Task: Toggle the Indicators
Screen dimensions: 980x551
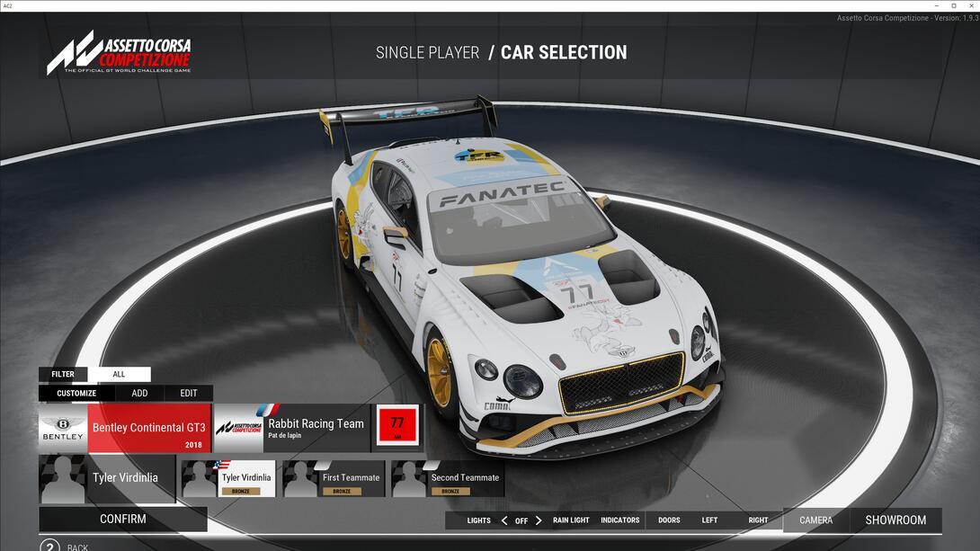Action: point(620,520)
